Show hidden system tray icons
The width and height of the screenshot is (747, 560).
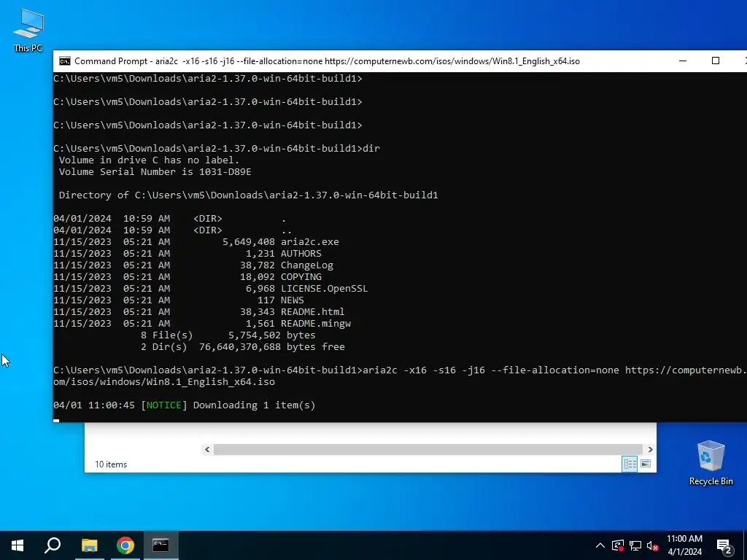click(600, 545)
